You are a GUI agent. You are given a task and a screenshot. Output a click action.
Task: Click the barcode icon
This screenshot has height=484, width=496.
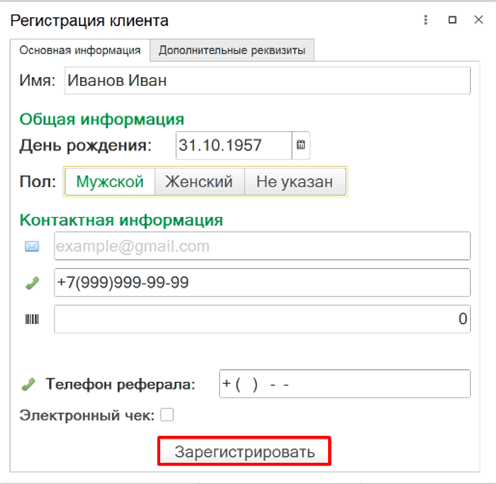(x=32, y=319)
